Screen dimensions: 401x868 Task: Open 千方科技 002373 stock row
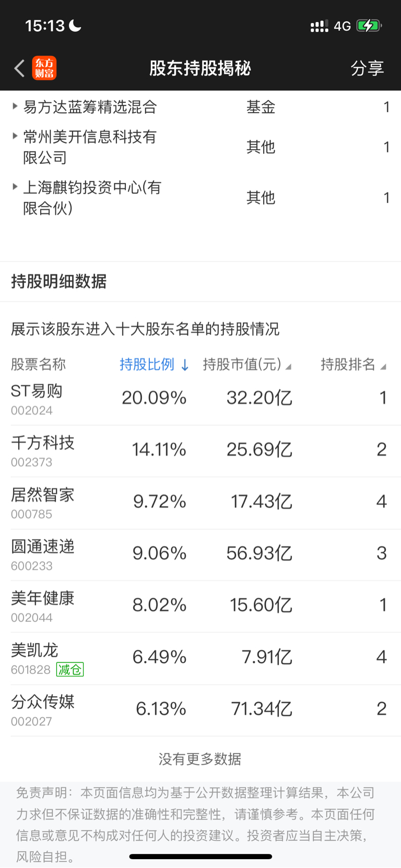(200, 450)
